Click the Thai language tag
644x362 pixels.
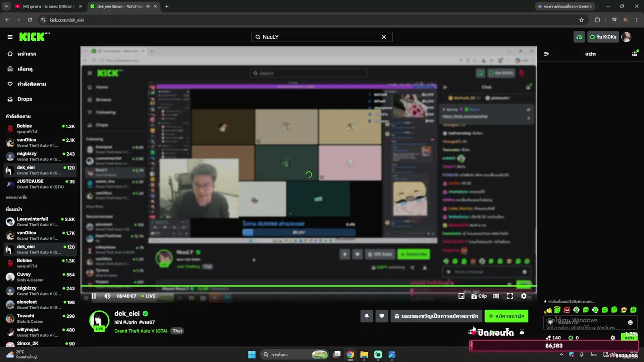click(x=177, y=331)
